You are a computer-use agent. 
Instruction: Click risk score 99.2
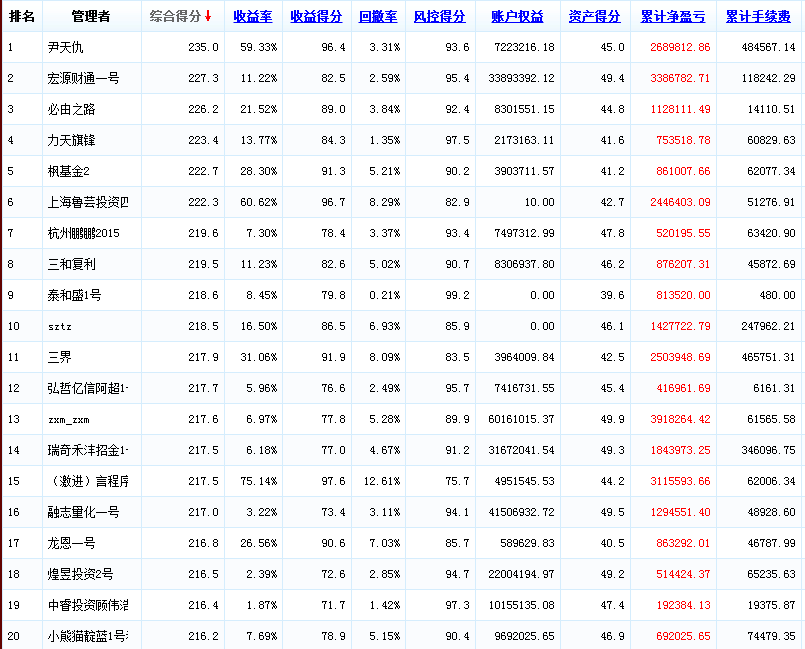point(457,295)
